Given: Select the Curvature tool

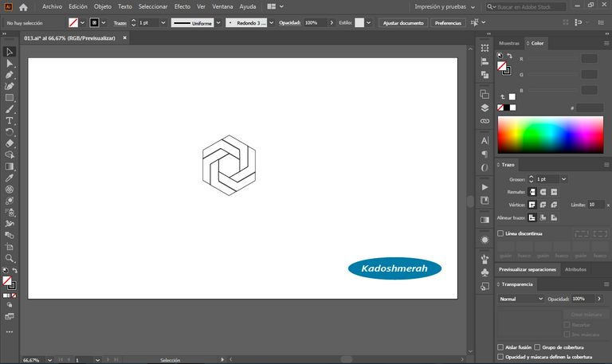Looking at the screenshot, I should (10, 86).
